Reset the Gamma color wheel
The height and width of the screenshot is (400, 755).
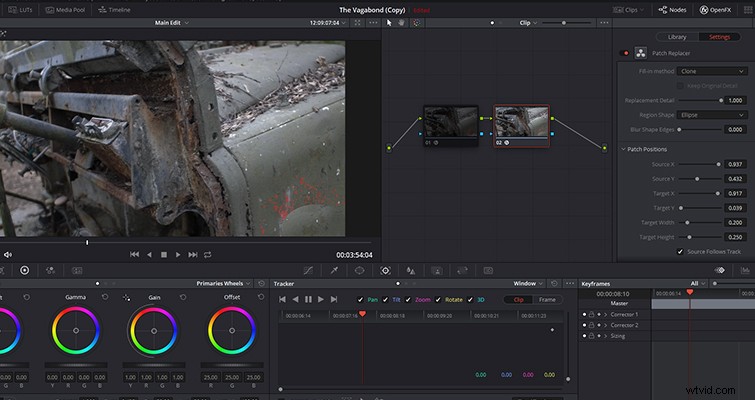(105, 297)
